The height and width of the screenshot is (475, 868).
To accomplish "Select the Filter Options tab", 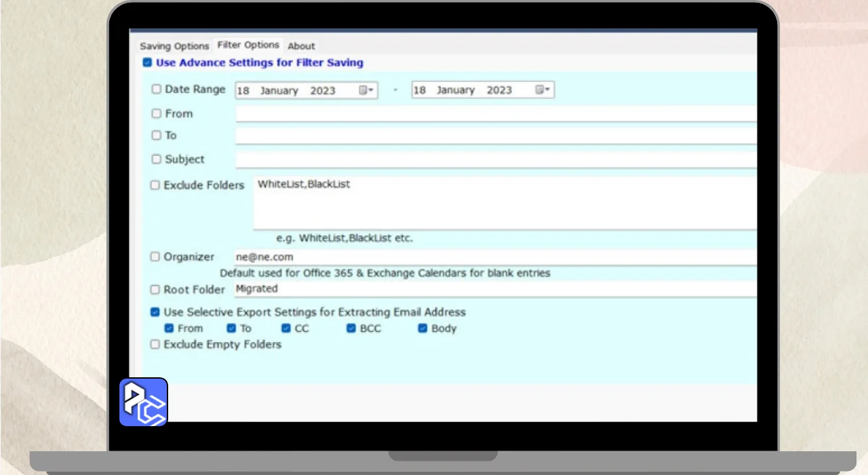I will point(248,45).
